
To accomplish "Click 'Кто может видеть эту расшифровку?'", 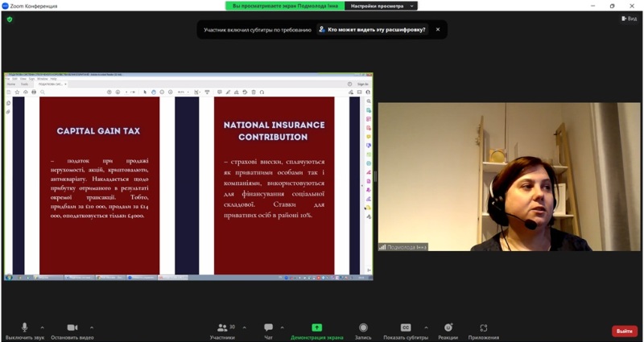I will tap(372, 30).
